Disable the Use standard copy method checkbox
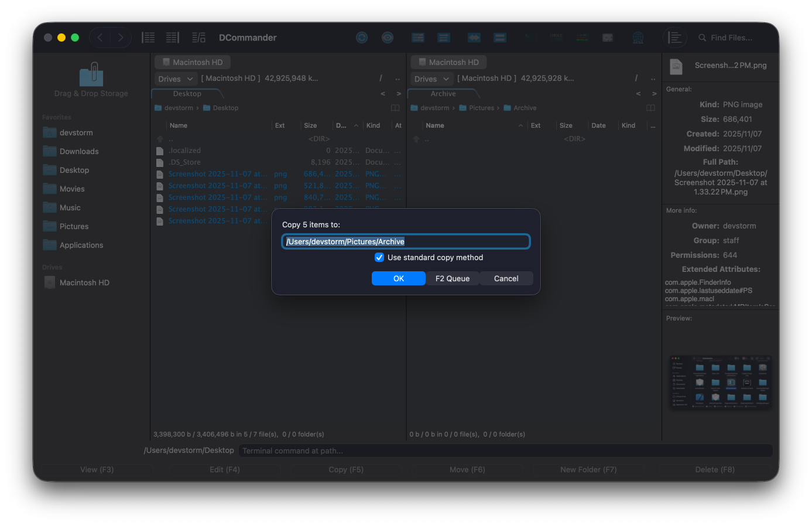Screen dimensions: 812x525 [379, 257]
